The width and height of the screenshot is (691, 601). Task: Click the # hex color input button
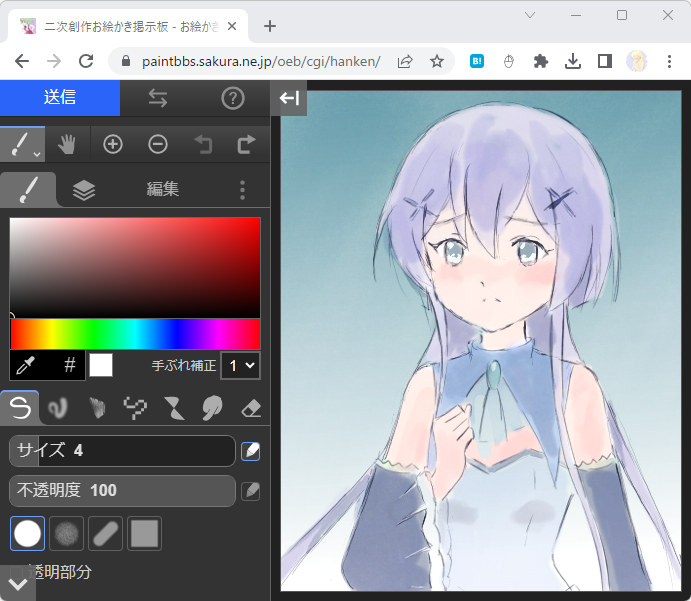pos(70,365)
